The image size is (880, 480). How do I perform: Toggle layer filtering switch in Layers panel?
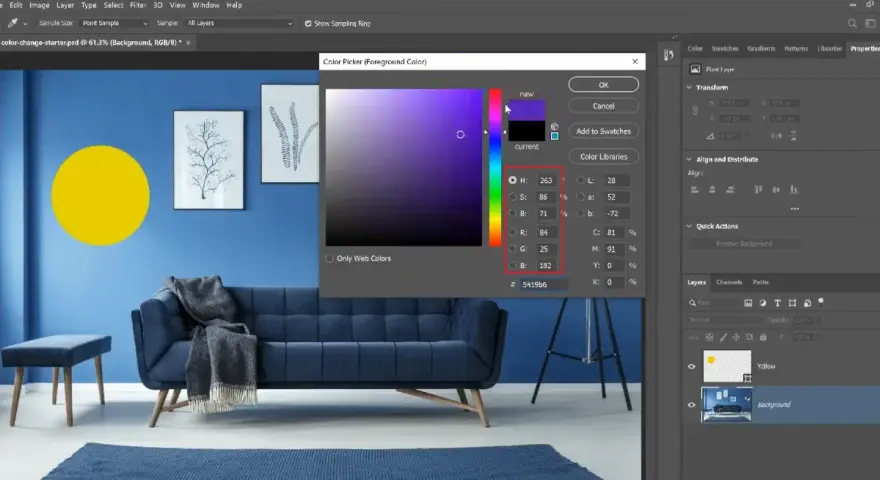(821, 302)
